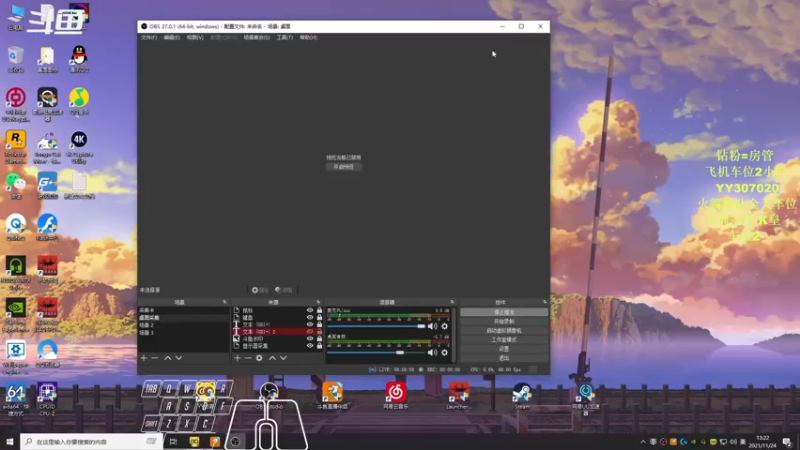Viewport: 800px width, 450px height.
Task: Click OBS icon in Windows taskbar
Action: 235,441
